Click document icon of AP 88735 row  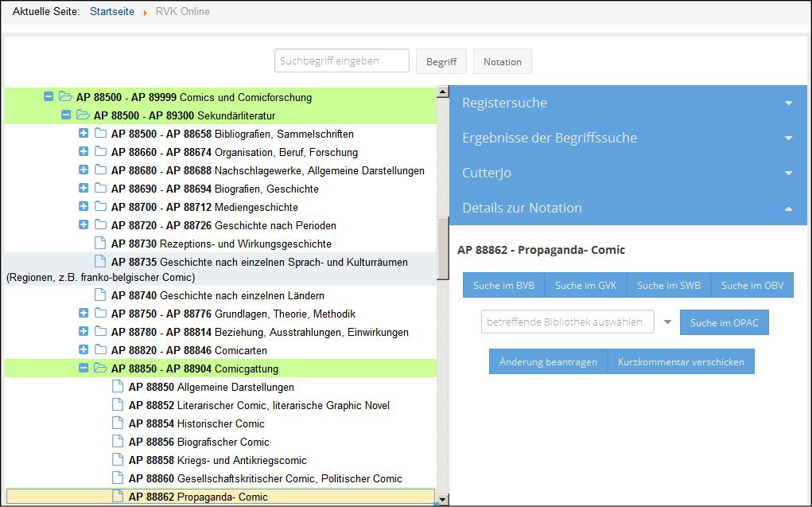tap(100, 261)
